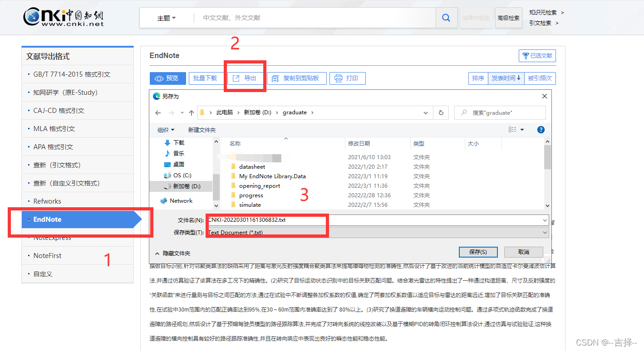
Task: Click 新建文件夹 in dialog
Action: (202, 130)
